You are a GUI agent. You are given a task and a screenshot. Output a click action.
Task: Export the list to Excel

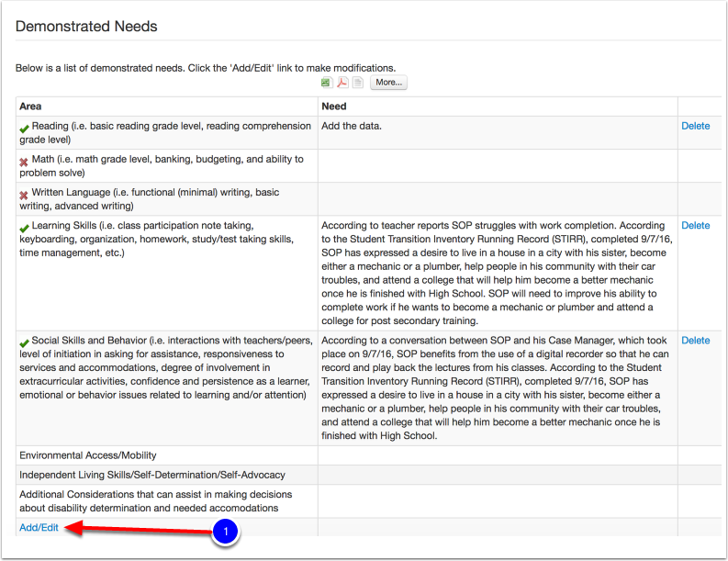pos(327,83)
